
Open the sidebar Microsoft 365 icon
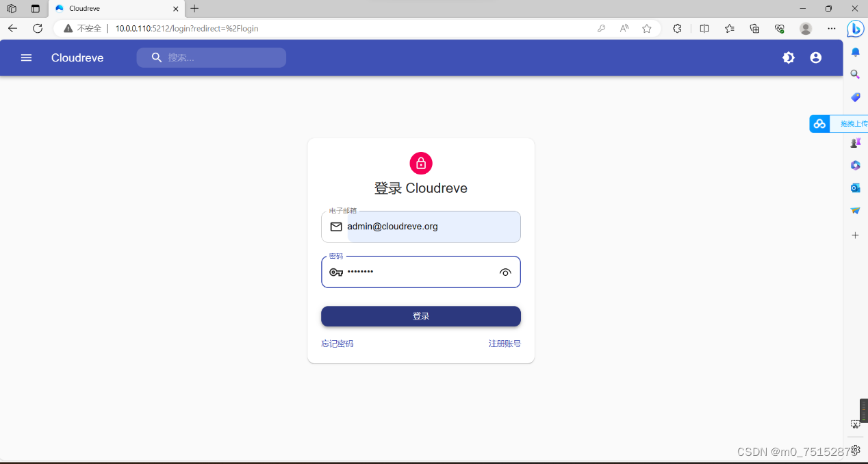pyautogui.click(x=855, y=165)
